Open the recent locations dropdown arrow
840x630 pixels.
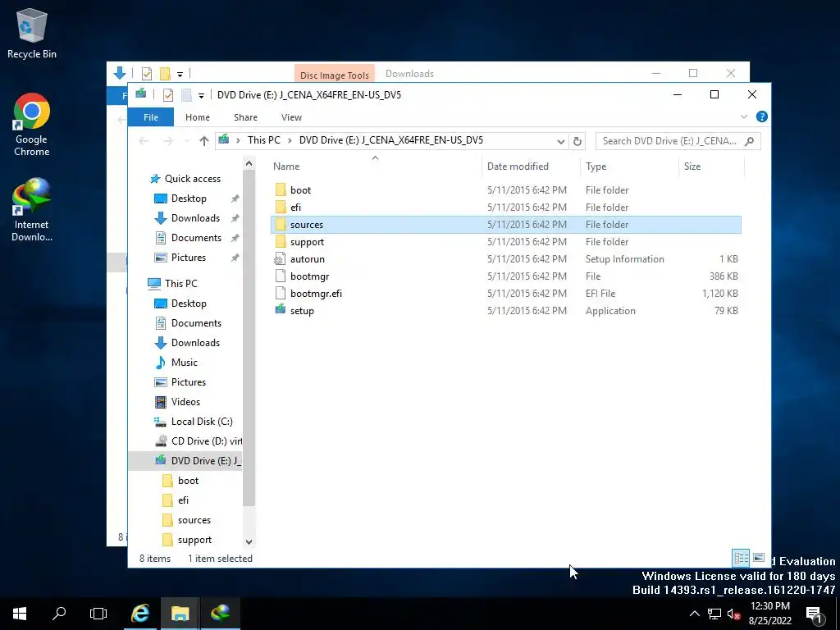click(x=187, y=141)
